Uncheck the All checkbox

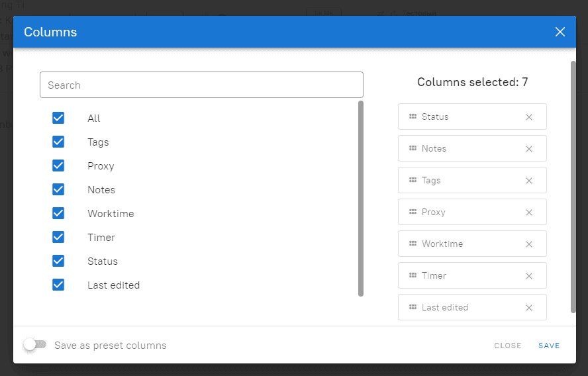click(58, 118)
